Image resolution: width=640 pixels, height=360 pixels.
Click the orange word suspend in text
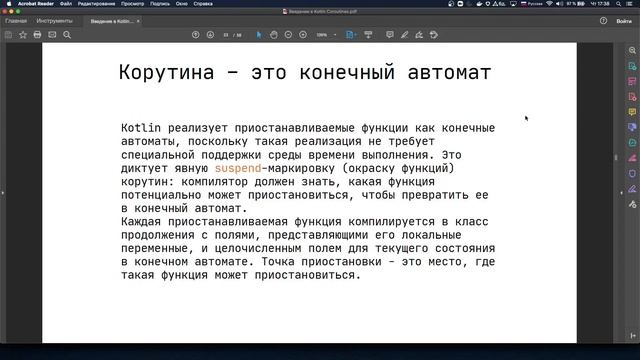(238, 168)
